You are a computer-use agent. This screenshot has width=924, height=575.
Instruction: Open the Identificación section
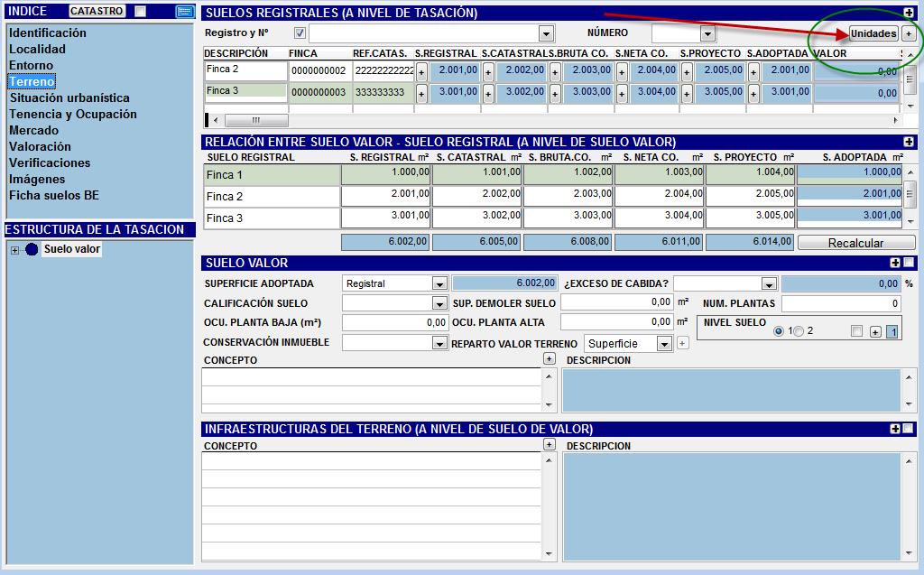pos(47,33)
